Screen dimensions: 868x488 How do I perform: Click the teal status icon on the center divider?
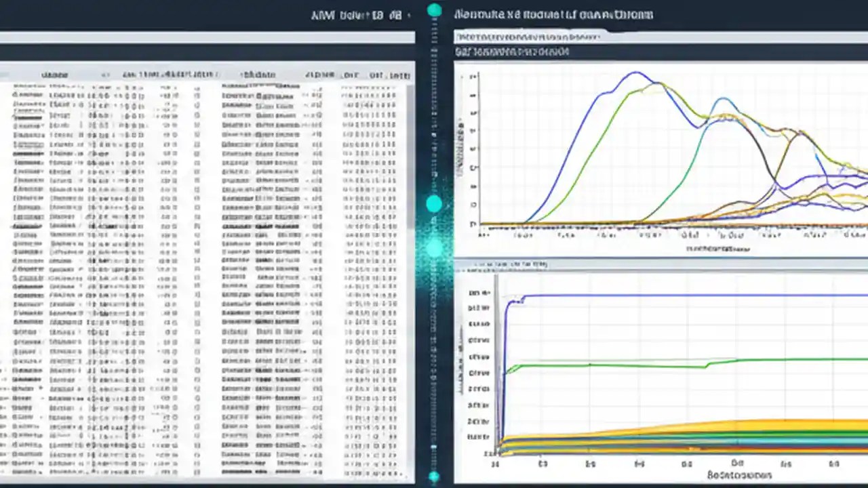point(434,203)
